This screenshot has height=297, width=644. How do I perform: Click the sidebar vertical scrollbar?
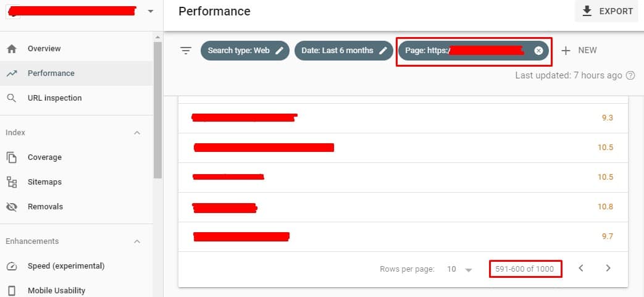click(157, 110)
